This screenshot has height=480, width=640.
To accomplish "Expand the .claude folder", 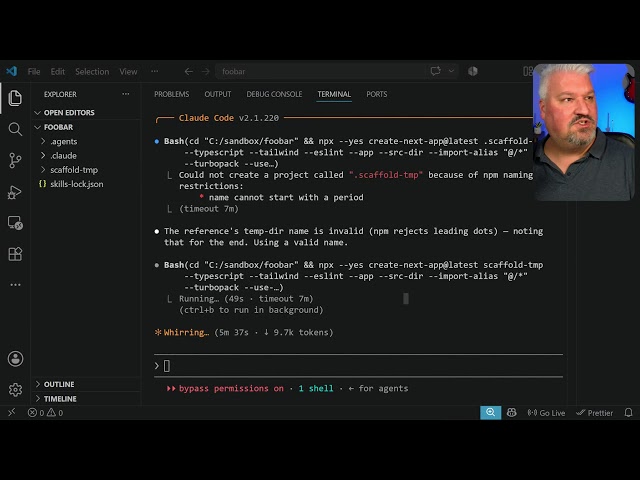I will 87,156.
